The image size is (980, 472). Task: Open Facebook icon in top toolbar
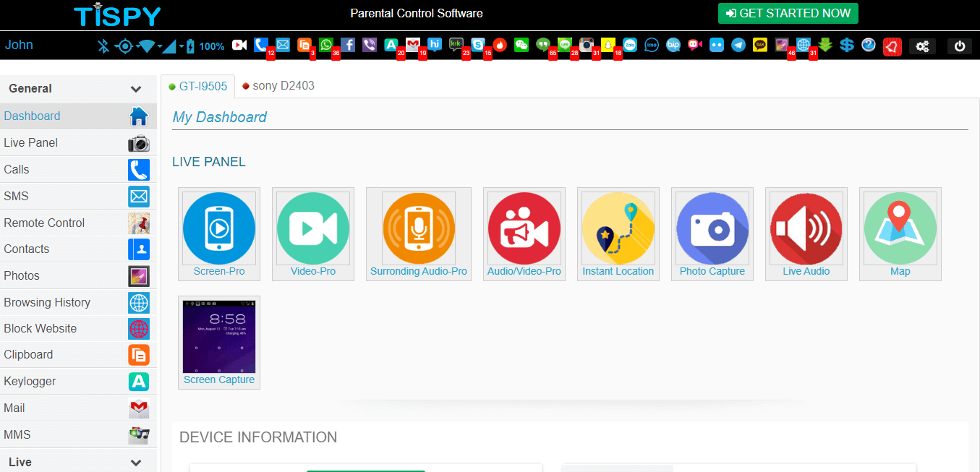coord(348,45)
